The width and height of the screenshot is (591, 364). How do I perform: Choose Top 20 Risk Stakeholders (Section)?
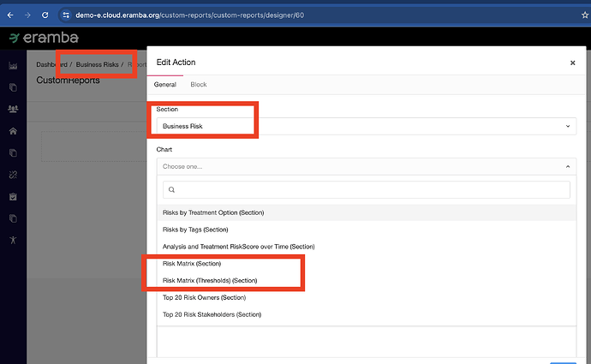[366, 314]
